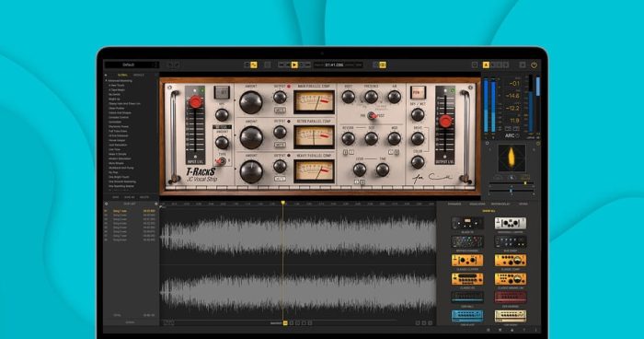The height and width of the screenshot is (339, 644).
Task: Select the Classic Clipper module thumbnail
Action: pos(467,261)
